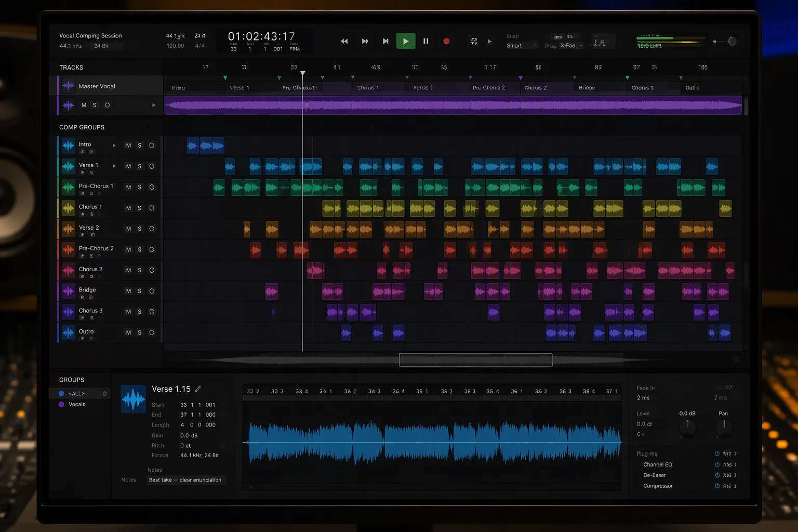Pause playback in the transport bar
The width and height of the screenshot is (798, 532).
point(426,41)
